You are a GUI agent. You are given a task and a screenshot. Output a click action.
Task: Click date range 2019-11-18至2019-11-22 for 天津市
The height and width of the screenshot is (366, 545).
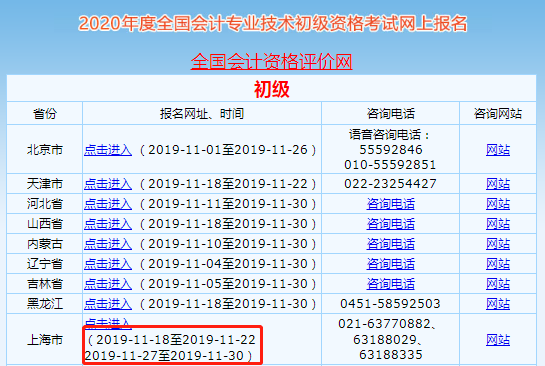click(x=228, y=184)
